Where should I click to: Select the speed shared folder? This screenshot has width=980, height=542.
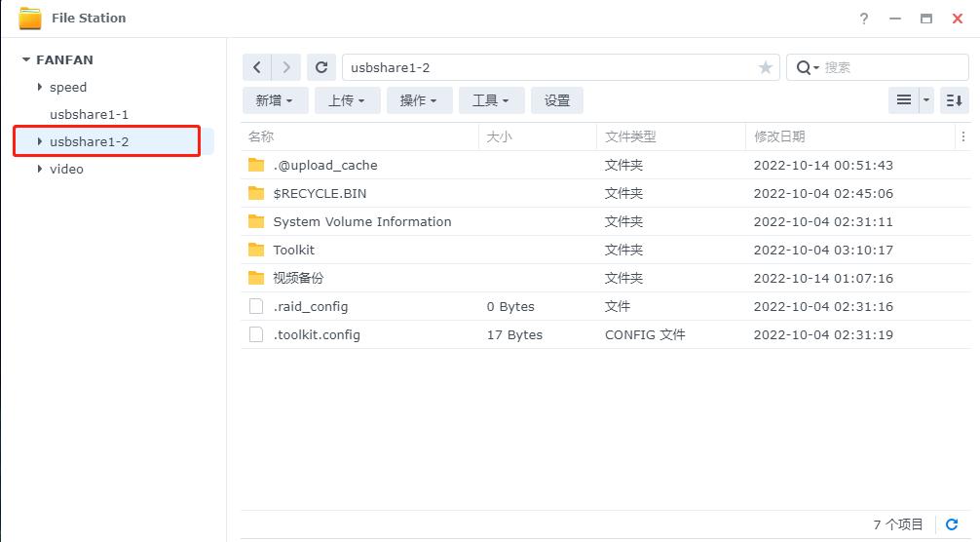click(68, 87)
